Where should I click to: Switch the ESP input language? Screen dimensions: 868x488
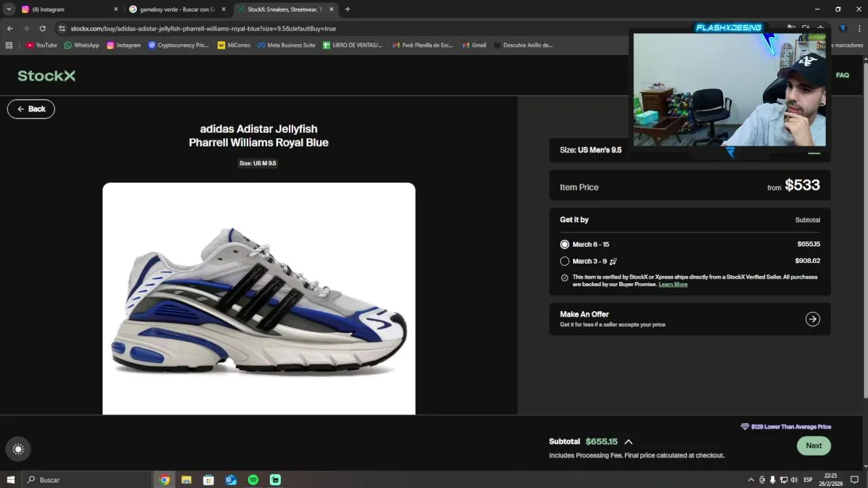[x=808, y=480]
